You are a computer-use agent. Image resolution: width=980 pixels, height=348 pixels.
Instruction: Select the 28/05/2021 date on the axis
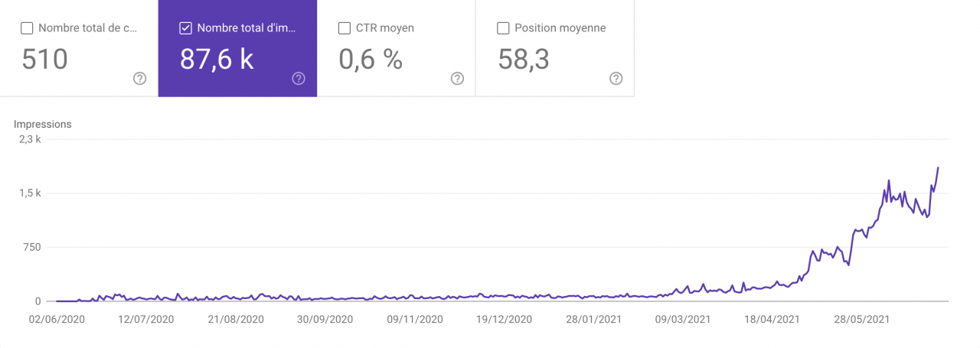tap(862, 319)
